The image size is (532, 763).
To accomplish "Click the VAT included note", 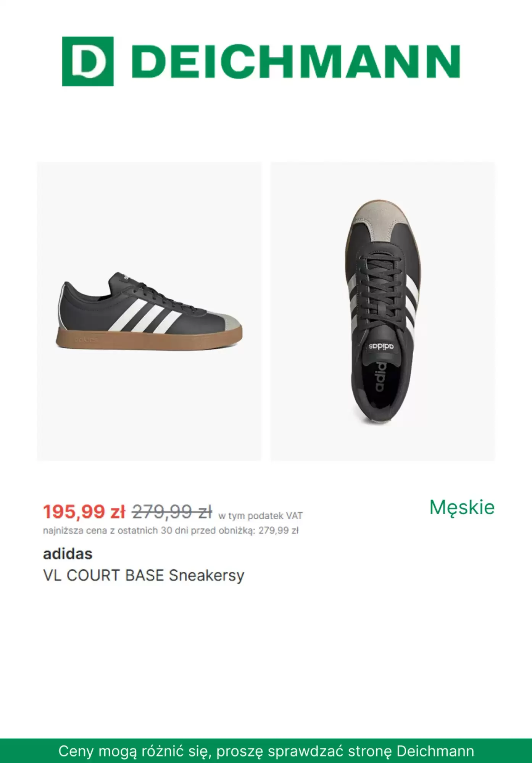I will click(260, 516).
